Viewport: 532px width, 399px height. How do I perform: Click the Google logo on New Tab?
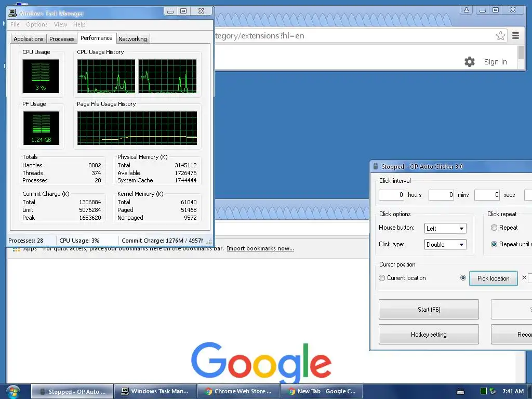261,362
